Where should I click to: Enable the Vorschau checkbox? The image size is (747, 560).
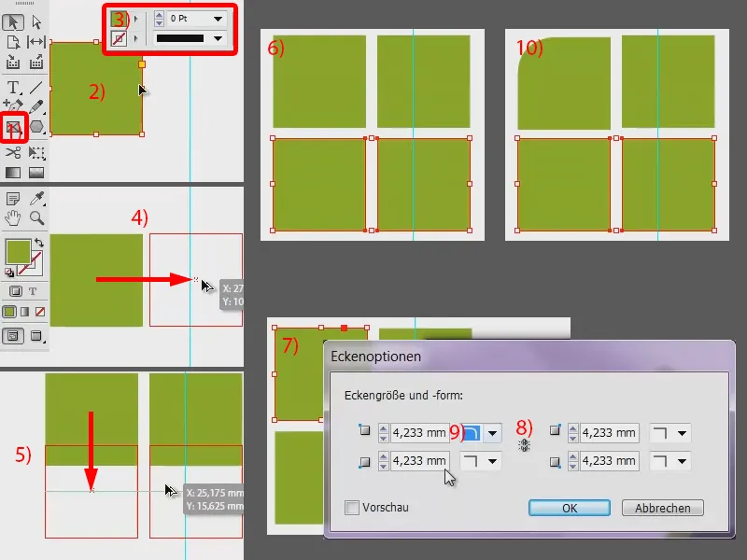point(352,508)
